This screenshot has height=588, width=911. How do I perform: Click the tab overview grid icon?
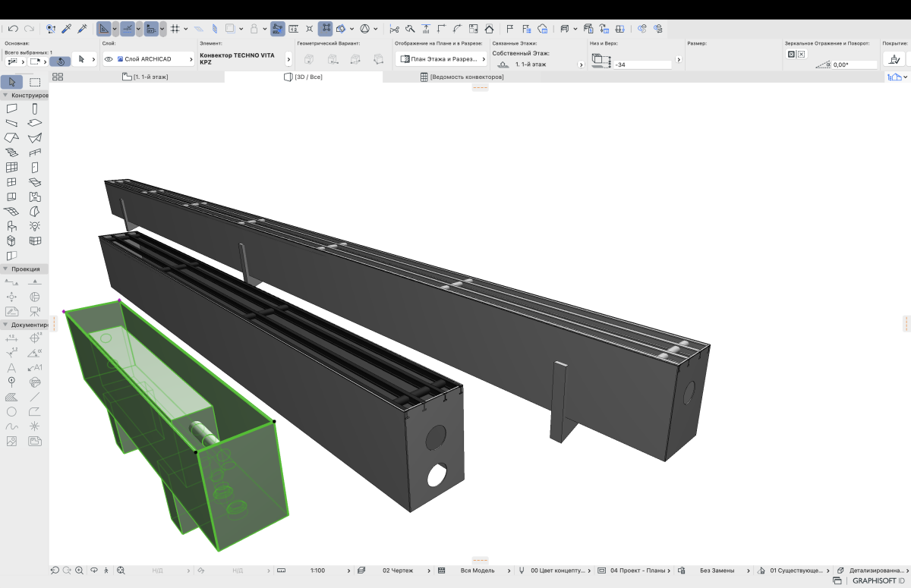(x=58, y=77)
